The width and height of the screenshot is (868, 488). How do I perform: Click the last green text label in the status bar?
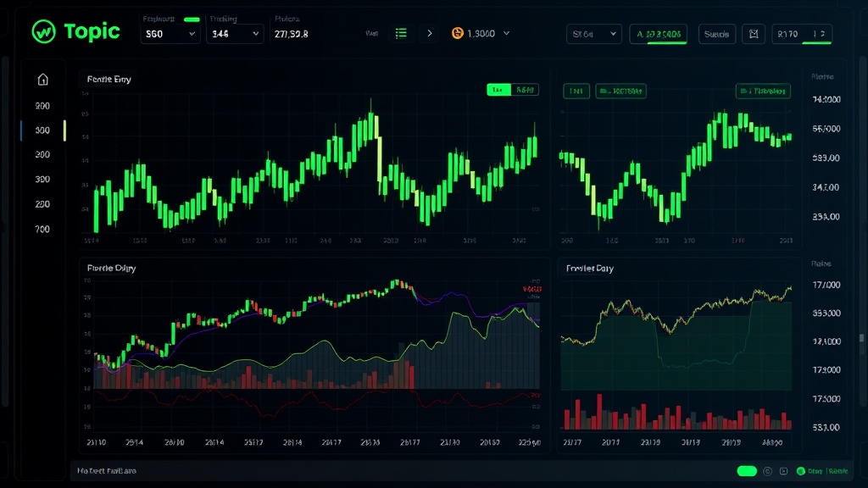tap(838, 471)
